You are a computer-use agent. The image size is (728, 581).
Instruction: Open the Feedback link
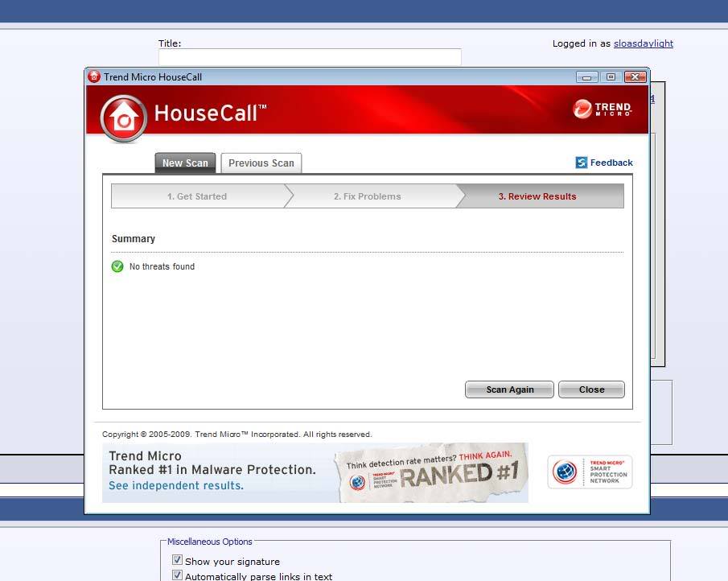click(x=611, y=163)
